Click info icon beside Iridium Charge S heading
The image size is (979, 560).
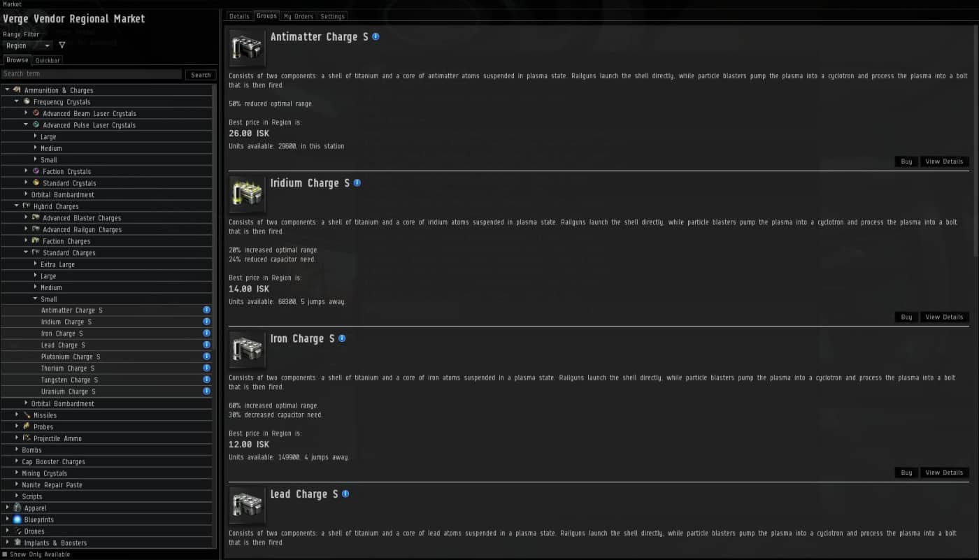[357, 183]
